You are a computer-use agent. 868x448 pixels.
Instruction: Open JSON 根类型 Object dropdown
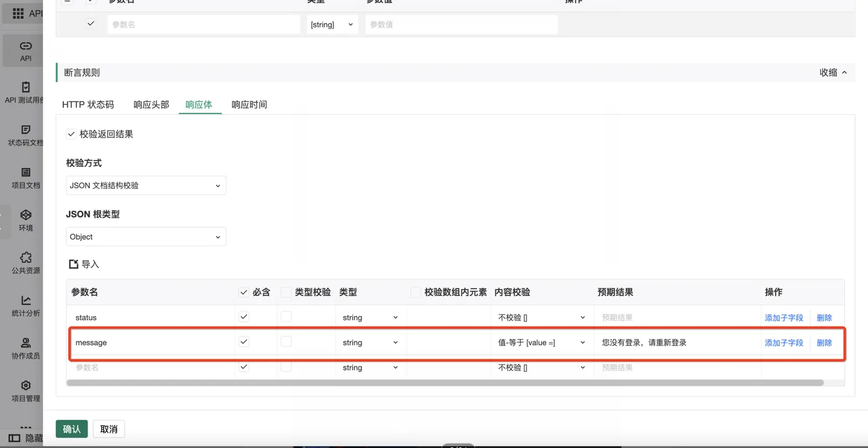pos(146,237)
